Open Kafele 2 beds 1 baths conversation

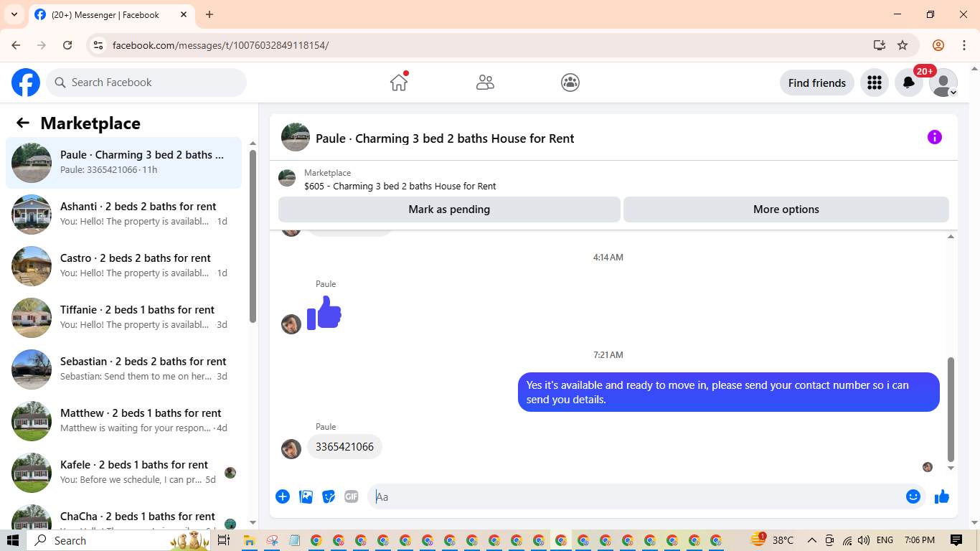click(123, 473)
